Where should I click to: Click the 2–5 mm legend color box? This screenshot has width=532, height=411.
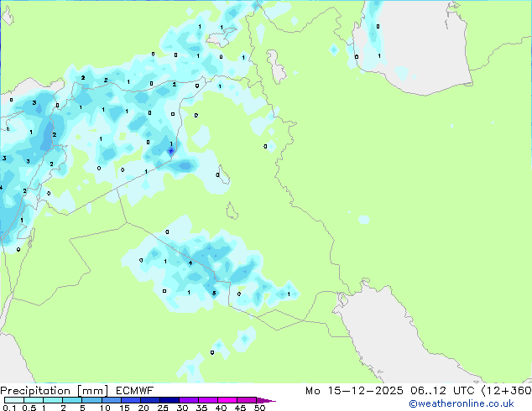pyautogui.click(x=72, y=400)
